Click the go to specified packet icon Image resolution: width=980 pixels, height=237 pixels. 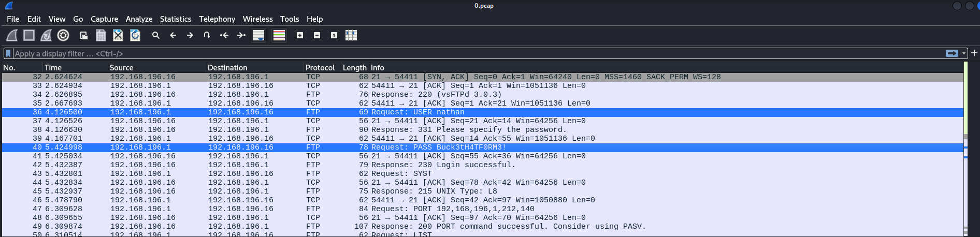pos(207,35)
